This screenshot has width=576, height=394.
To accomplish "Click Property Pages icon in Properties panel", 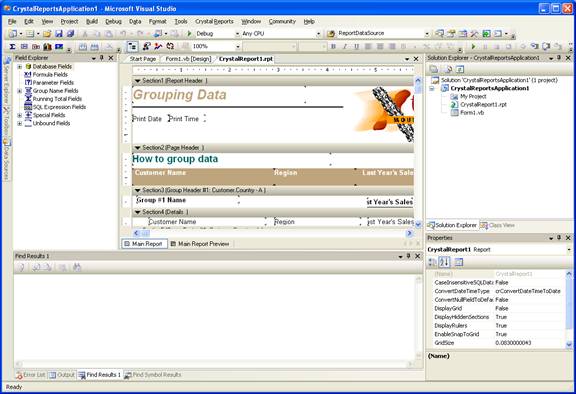I will pyautogui.click(x=459, y=262).
